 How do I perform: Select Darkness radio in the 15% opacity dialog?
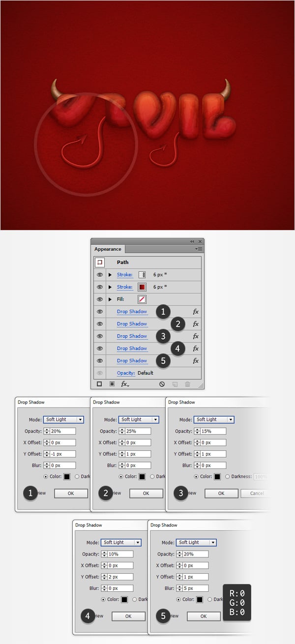click(x=228, y=476)
